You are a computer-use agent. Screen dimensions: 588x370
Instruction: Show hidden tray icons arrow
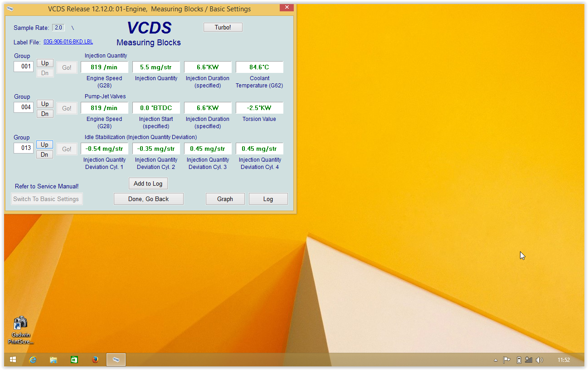click(x=496, y=360)
